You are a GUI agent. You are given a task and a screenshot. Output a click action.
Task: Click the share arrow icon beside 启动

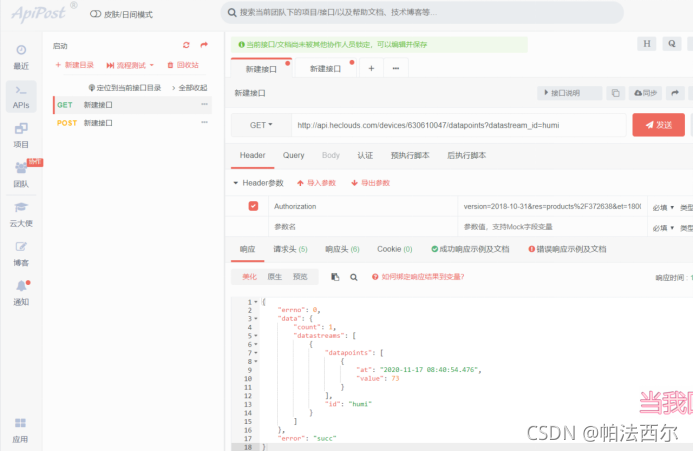pyautogui.click(x=204, y=45)
